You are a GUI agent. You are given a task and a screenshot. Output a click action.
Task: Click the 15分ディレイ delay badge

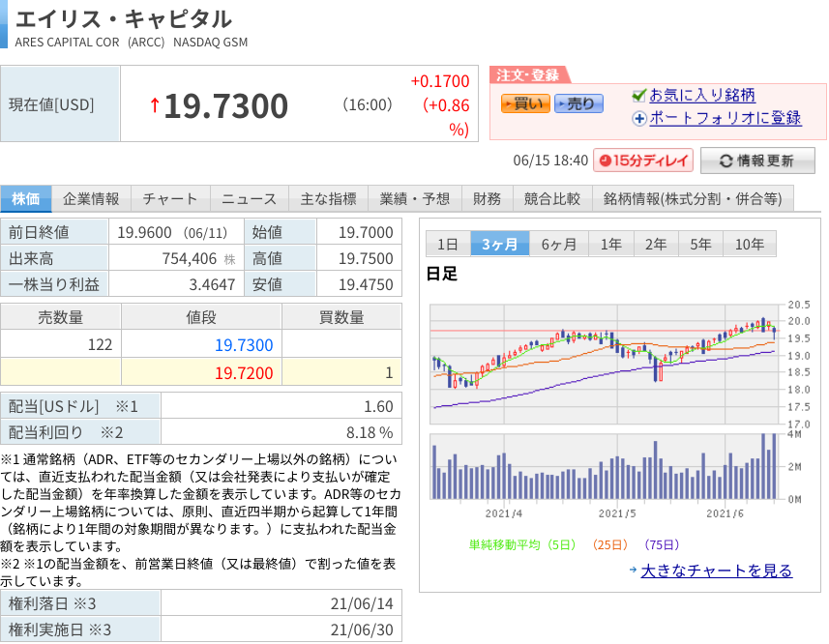pyautogui.click(x=643, y=161)
